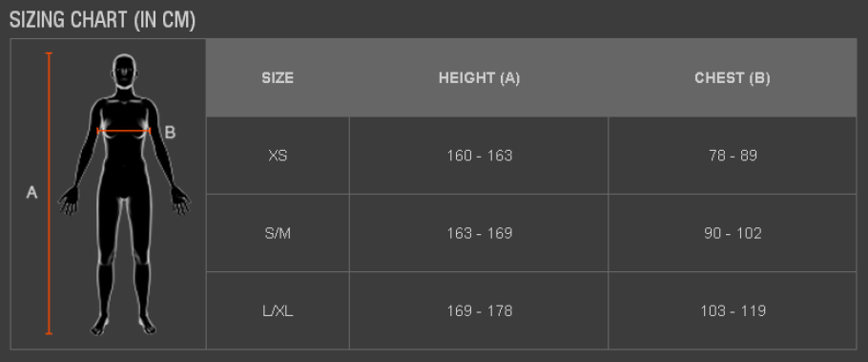Select the CHEST (B) column header

point(732,78)
